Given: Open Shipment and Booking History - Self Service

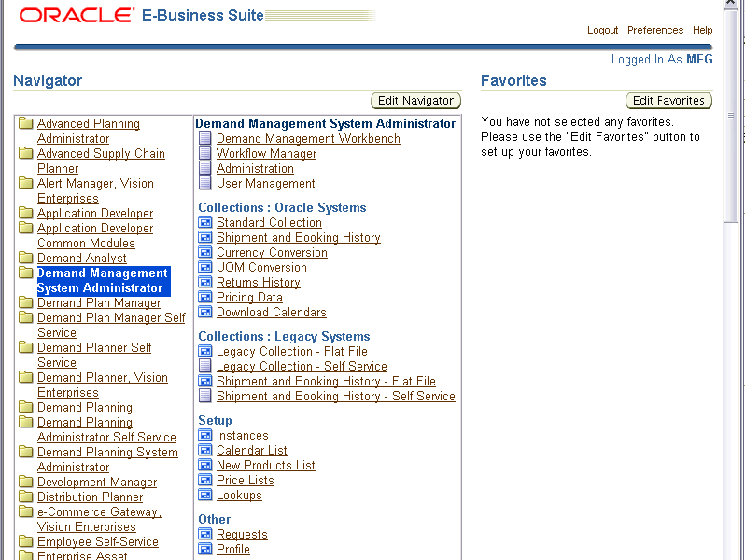Looking at the screenshot, I should tap(336, 396).
